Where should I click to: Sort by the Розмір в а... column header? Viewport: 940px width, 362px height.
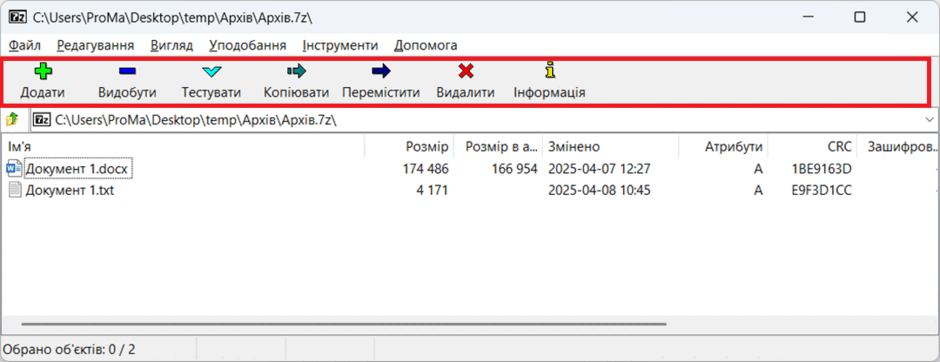pos(498,147)
